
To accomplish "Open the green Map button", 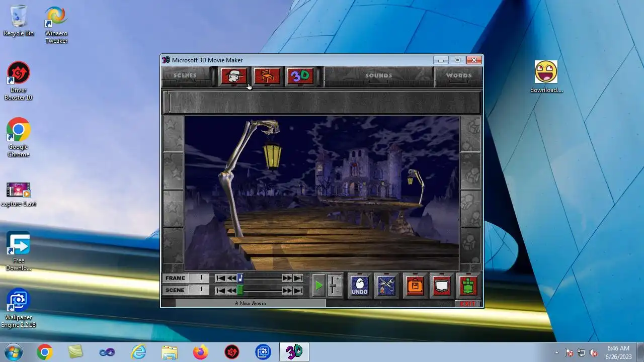I will (468, 286).
